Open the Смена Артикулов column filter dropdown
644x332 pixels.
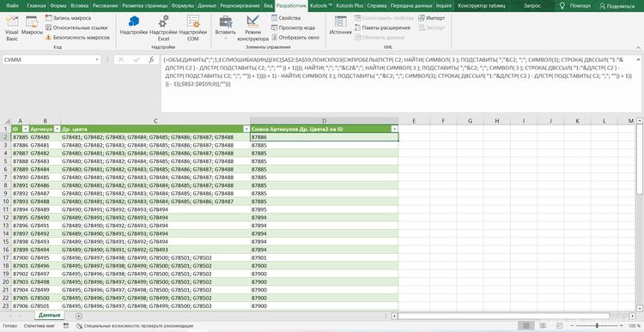coord(395,129)
